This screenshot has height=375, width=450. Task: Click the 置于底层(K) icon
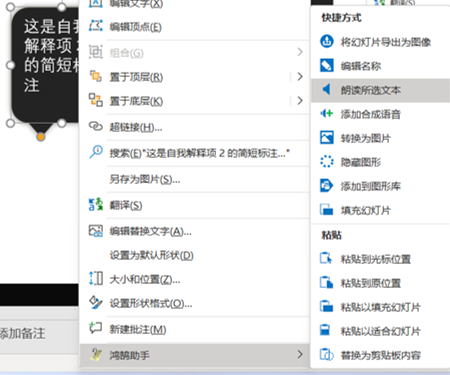point(96,100)
